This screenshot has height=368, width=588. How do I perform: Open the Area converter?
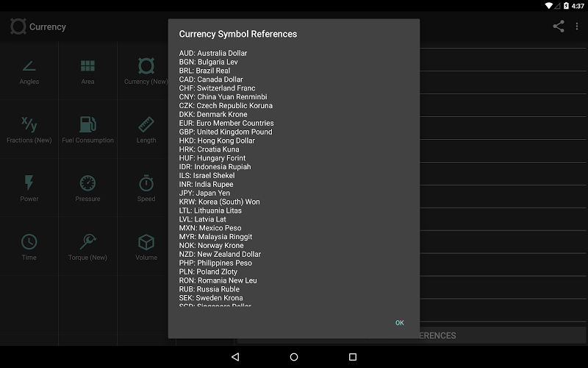[x=87, y=71]
